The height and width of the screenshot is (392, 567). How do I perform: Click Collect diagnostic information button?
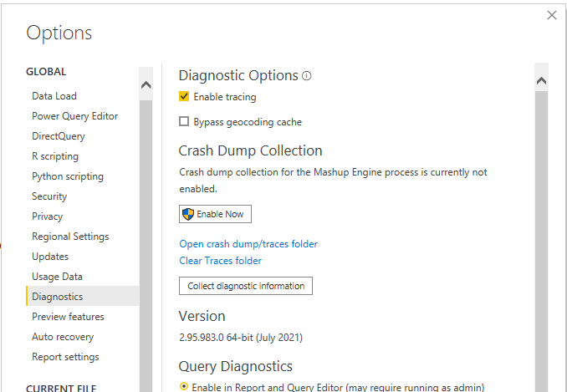246,286
